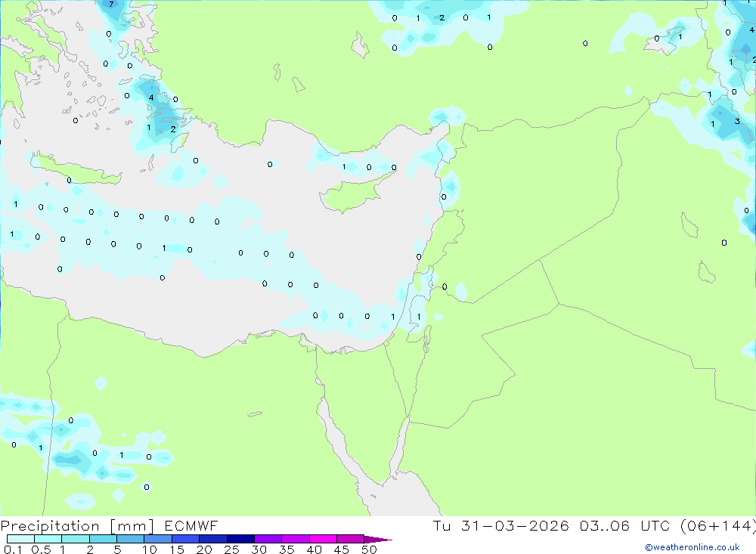Click the legend label "20"
Image resolution: width=756 pixels, height=554 pixels.
pos(204,549)
